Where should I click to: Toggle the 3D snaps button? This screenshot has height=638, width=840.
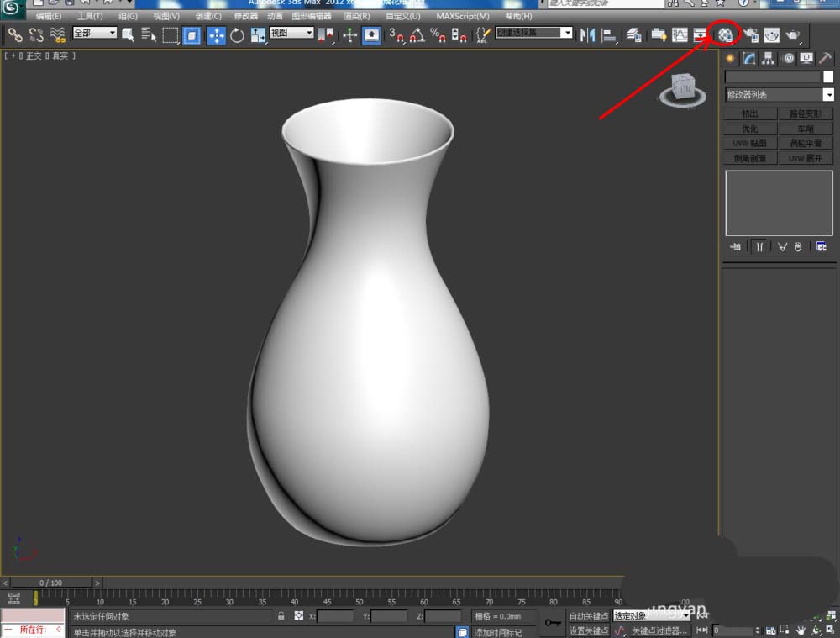396,34
